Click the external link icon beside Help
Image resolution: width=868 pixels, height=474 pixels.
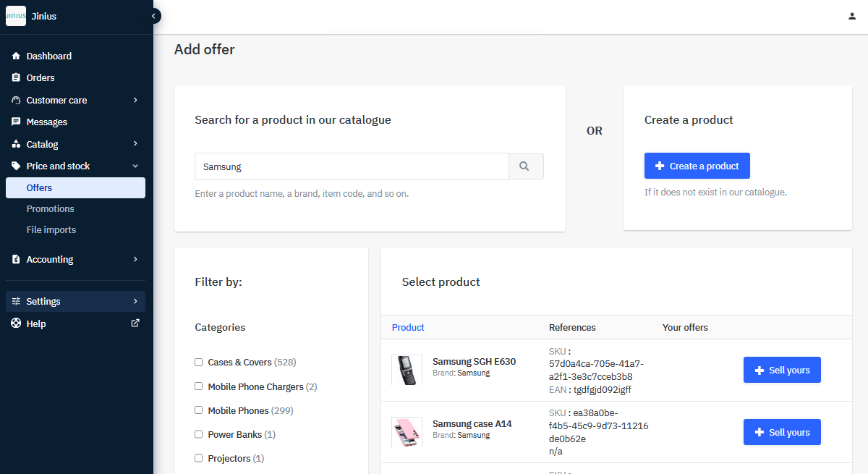135,323
